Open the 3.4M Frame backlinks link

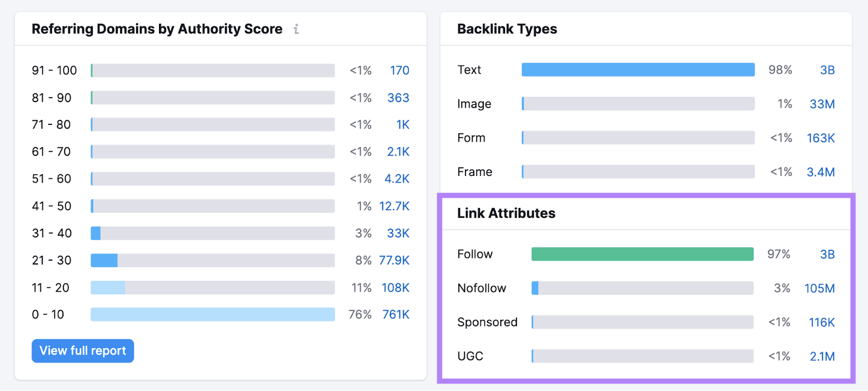pos(822,172)
